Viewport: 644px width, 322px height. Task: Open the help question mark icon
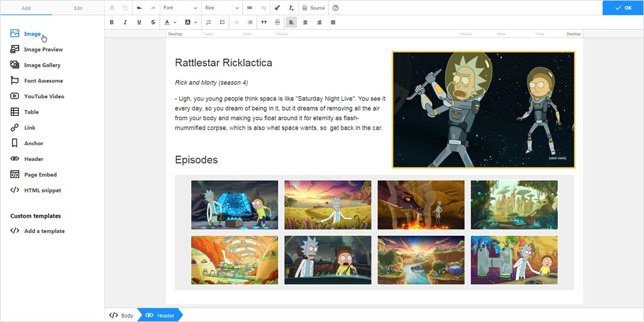[x=336, y=8]
